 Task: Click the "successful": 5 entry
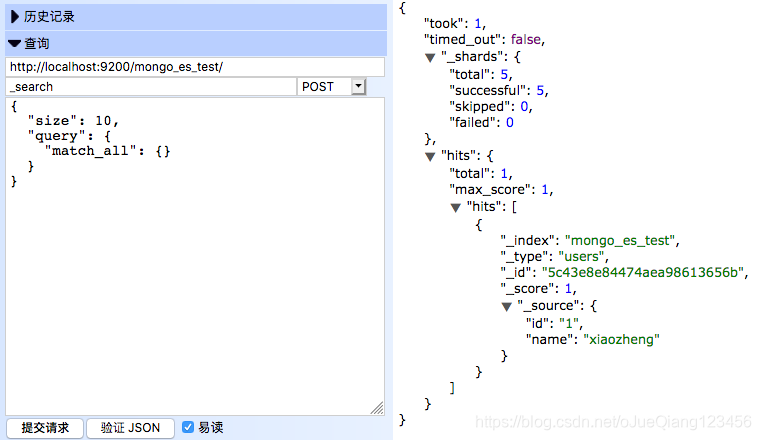tap(498, 90)
